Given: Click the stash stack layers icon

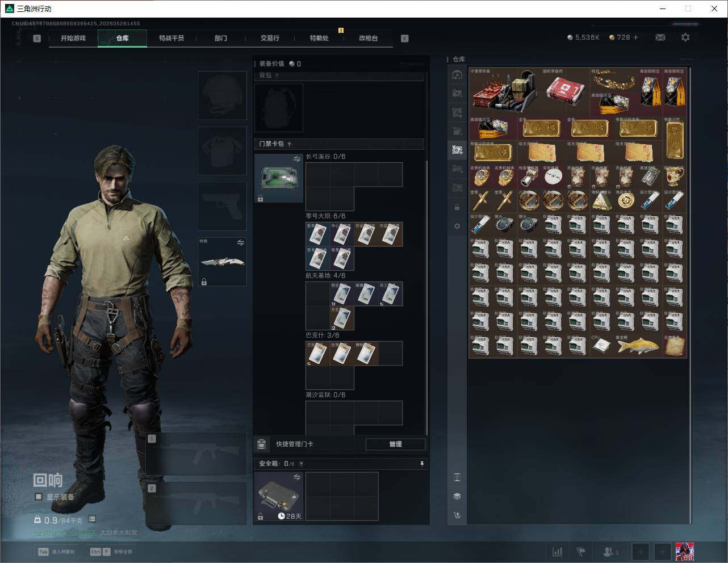Looking at the screenshot, I should coord(457,496).
